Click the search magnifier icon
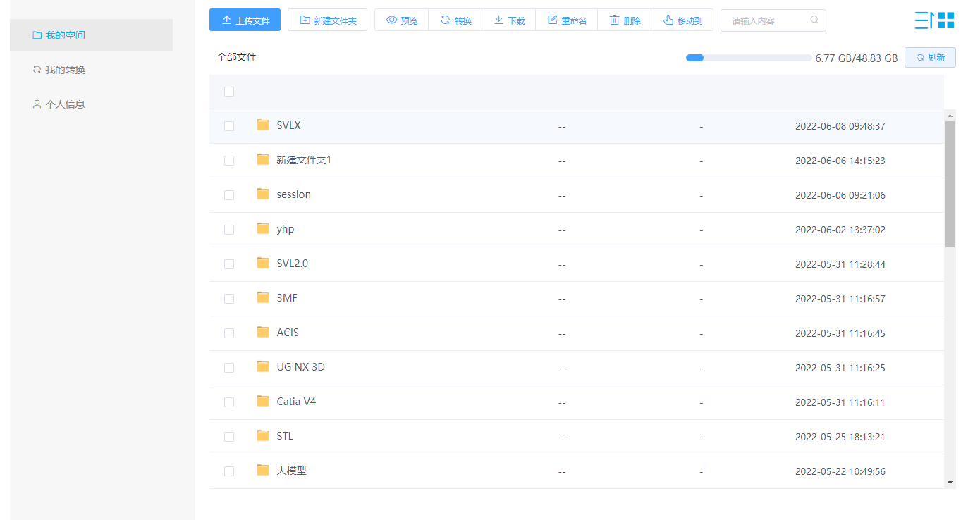980x520 pixels. 814,20
